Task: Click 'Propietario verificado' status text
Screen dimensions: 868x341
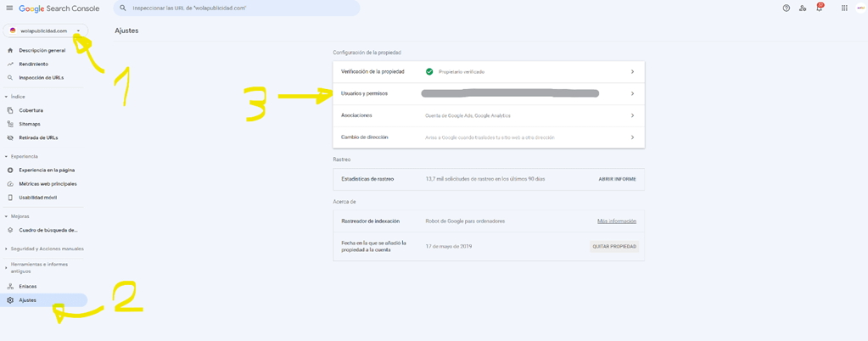Action: pyautogui.click(x=462, y=72)
